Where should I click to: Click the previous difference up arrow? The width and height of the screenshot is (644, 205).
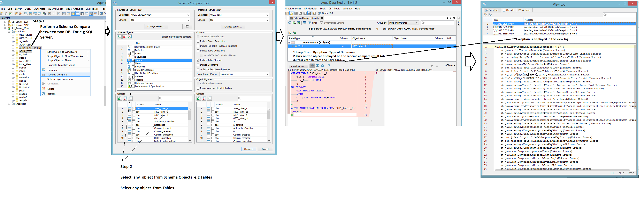tap(432, 66)
